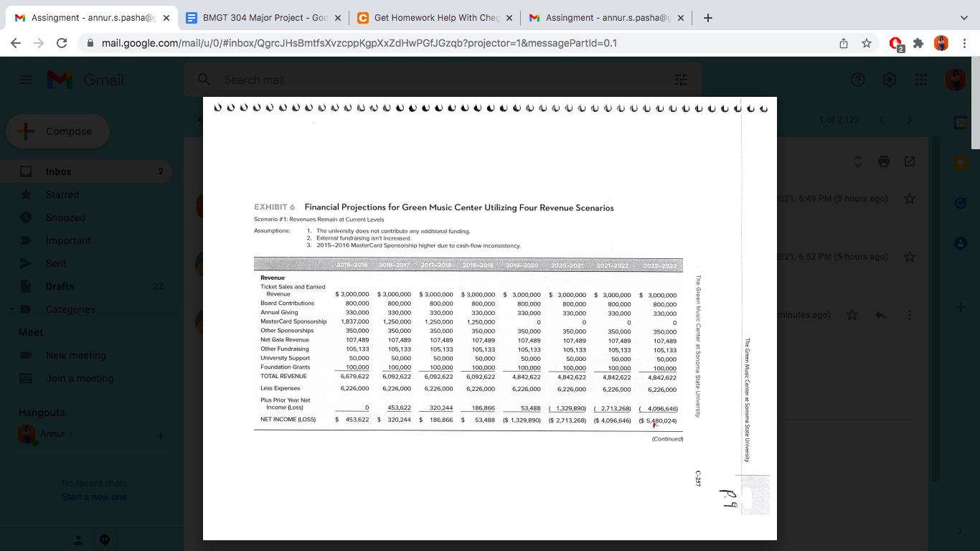Expand the Categories label section
The image size is (980, 551).
[x=10, y=309]
